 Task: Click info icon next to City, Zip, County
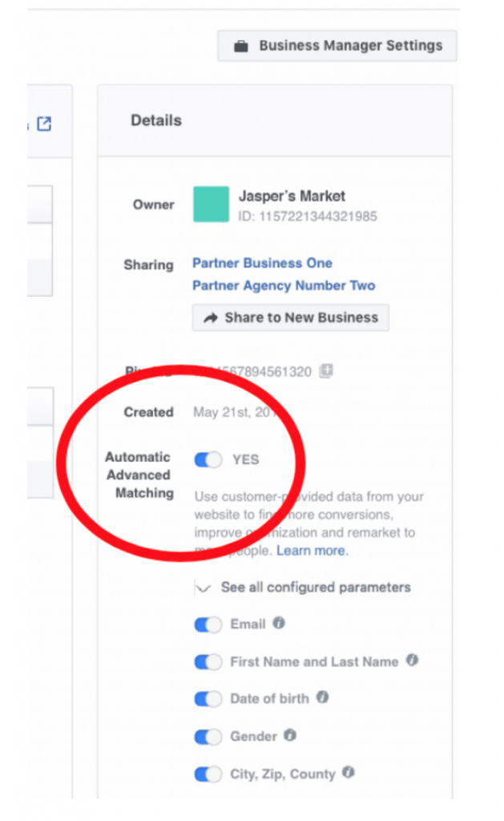[349, 773]
